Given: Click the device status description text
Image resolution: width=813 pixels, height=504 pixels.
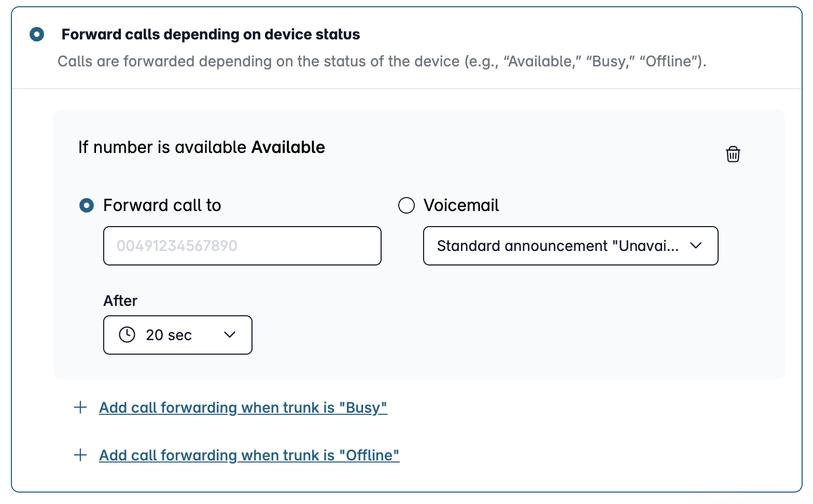Looking at the screenshot, I should click(x=382, y=61).
